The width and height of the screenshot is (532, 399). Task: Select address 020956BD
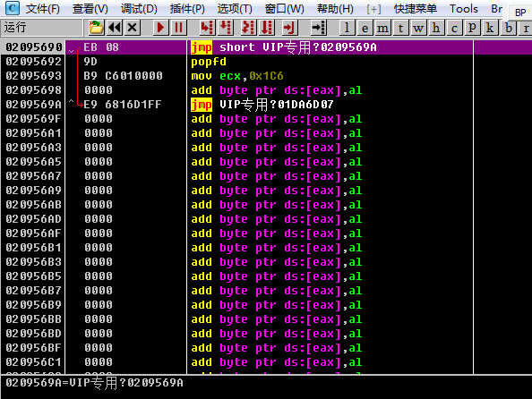coord(34,334)
